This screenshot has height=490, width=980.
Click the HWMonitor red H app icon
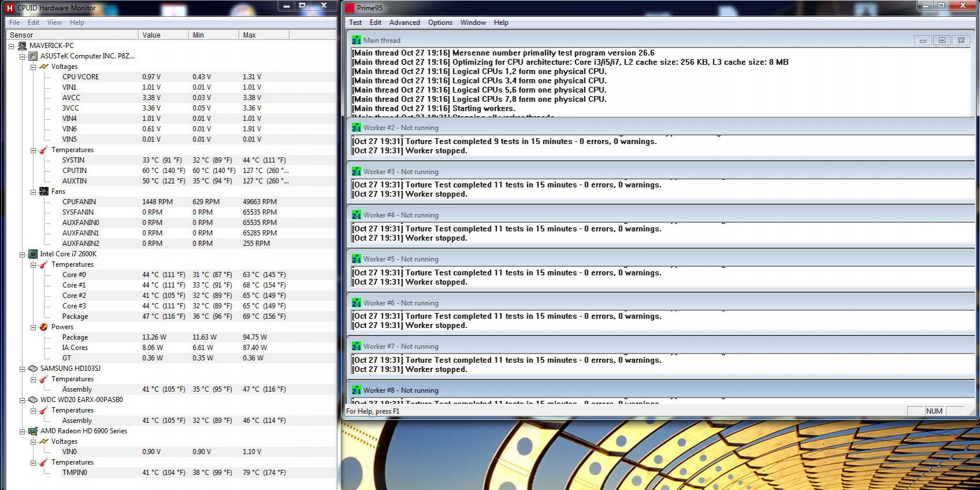(9, 8)
